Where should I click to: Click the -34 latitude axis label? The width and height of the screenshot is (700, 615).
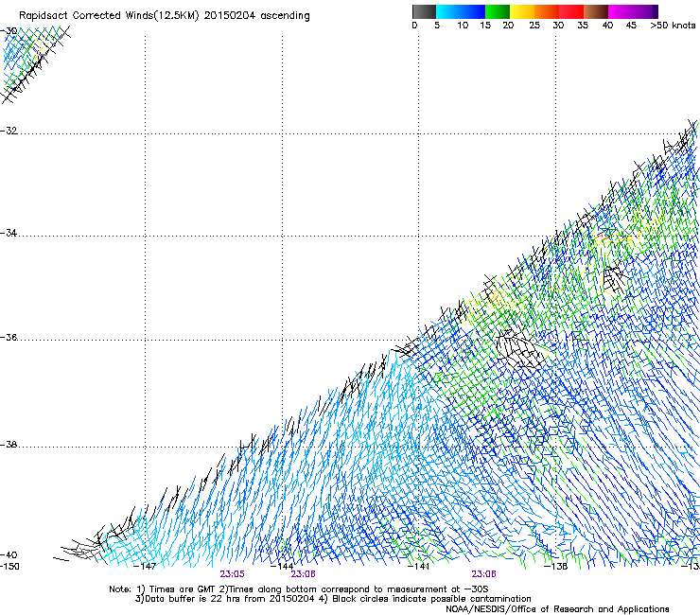(x=9, y=233)
